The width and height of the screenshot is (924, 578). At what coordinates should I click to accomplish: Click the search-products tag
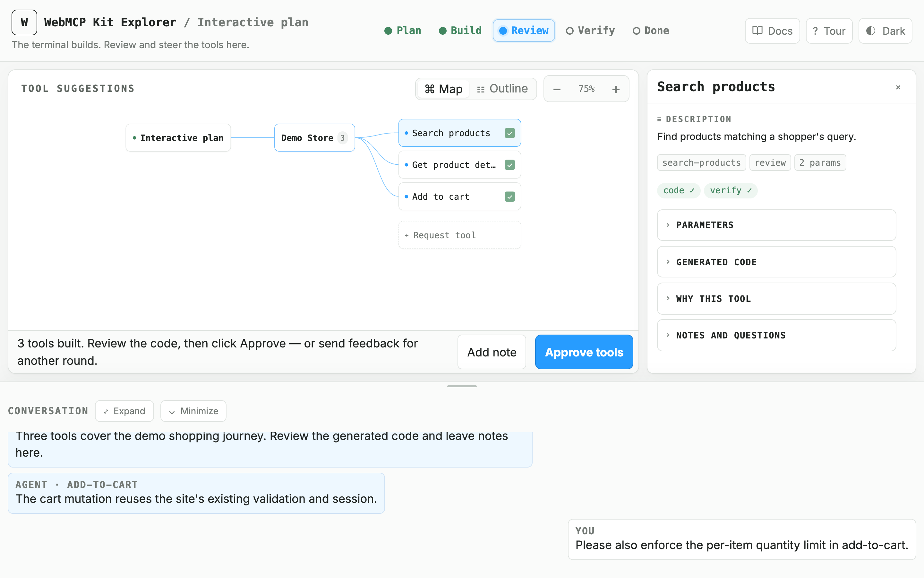[701, 163]
